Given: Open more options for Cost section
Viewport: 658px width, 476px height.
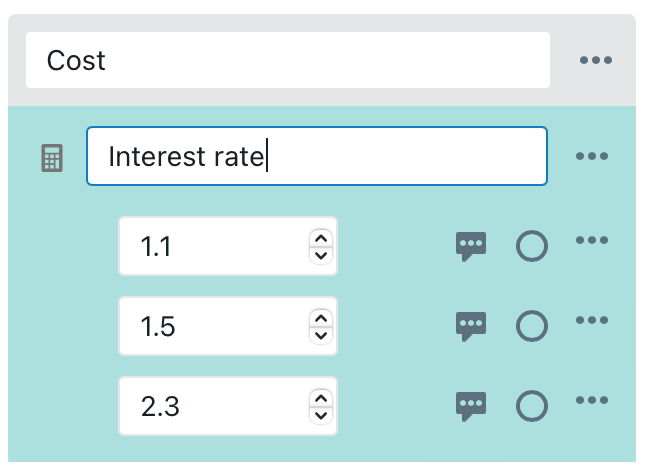Looking at the screenshot, I should 596,61.
